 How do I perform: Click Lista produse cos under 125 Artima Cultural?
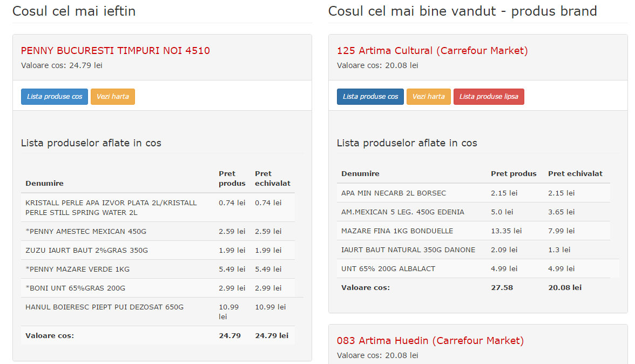(x=370, y=97)
